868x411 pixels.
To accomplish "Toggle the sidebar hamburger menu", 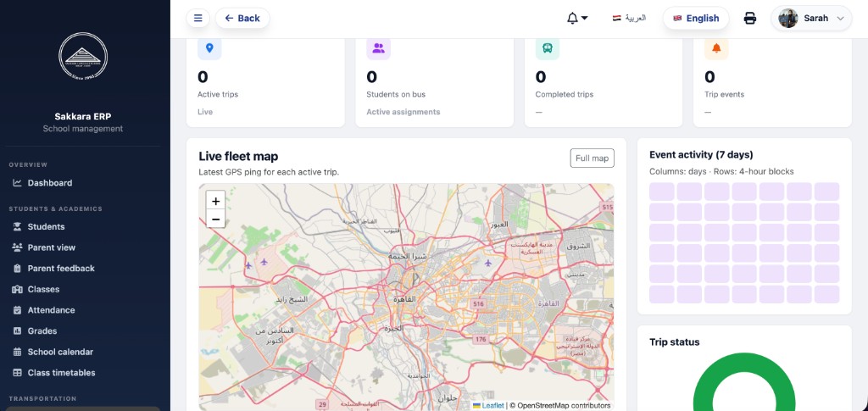I will tap(198, 19).
